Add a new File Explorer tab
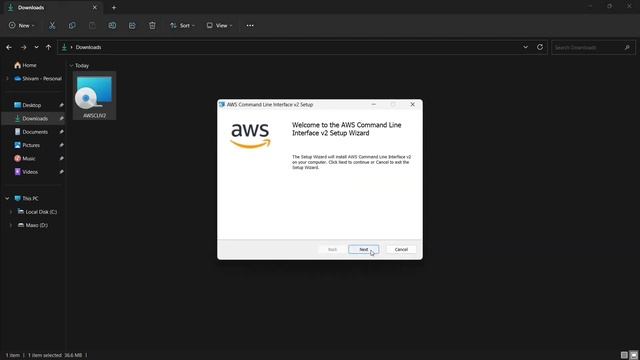Viewport: 640px width, 360px height. tap(114, 7)
